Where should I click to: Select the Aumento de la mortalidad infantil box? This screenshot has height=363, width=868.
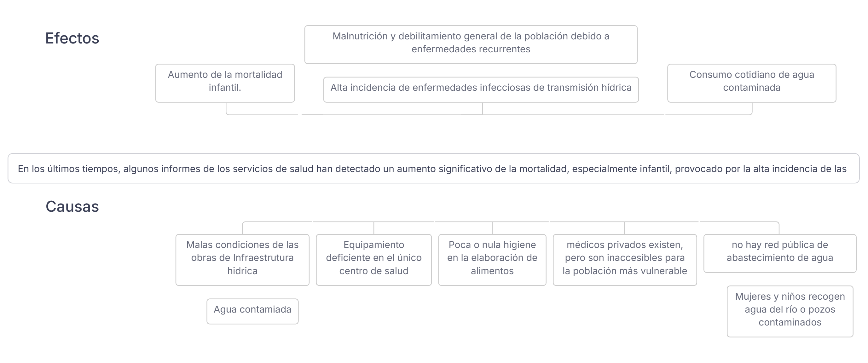click(225, 83)
